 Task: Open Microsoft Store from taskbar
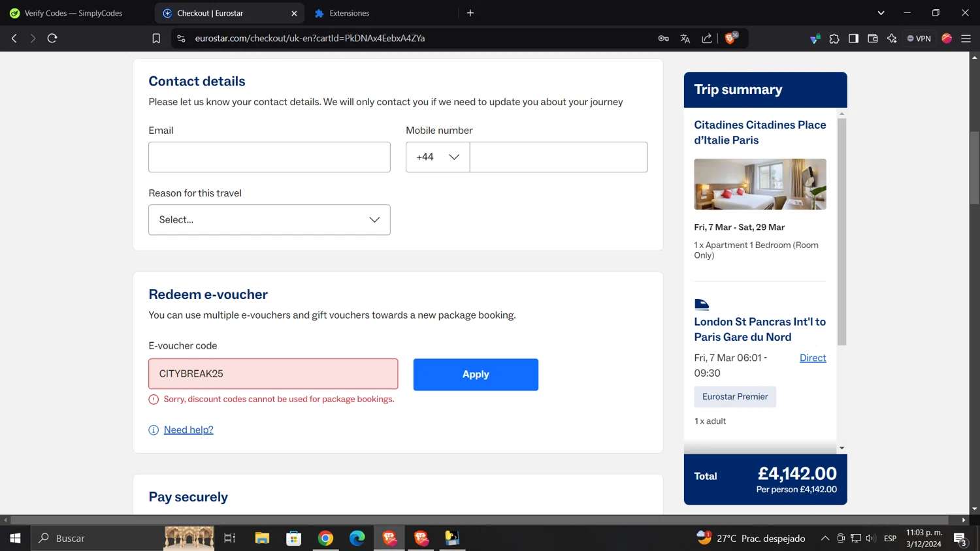coord(294,538)
